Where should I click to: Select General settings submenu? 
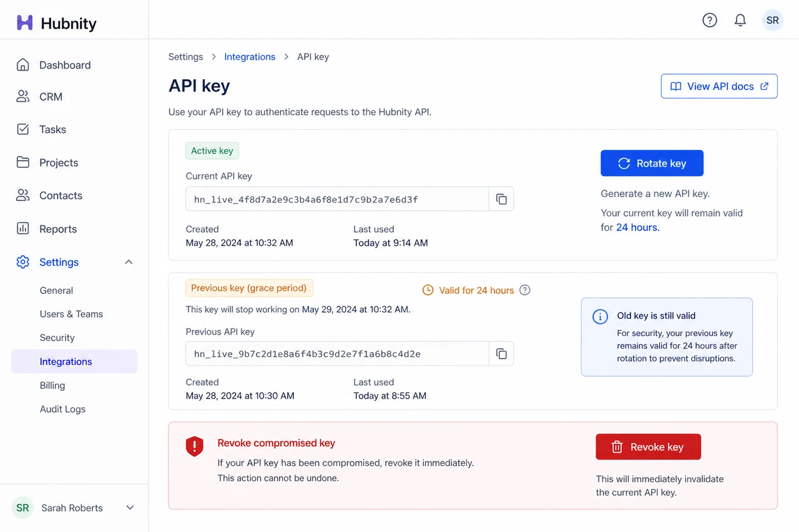click(56, 290)
